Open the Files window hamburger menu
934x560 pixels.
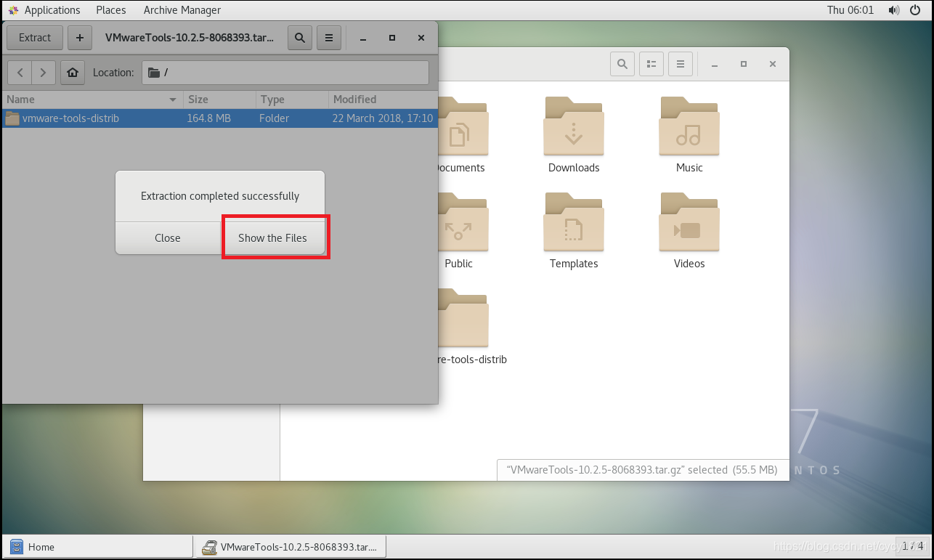point(681,64)
